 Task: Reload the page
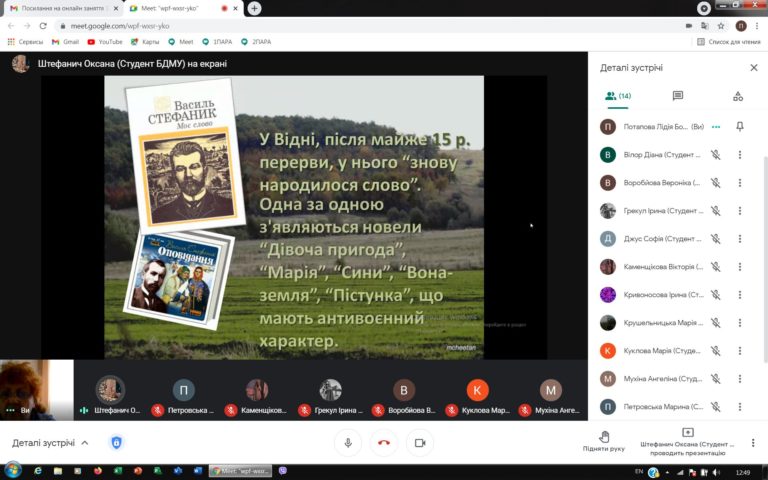click(x=43, y=26)
